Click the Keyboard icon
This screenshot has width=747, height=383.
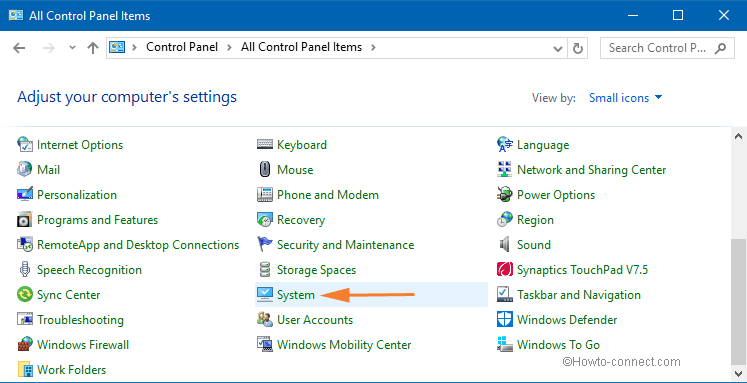coord(264,144)
